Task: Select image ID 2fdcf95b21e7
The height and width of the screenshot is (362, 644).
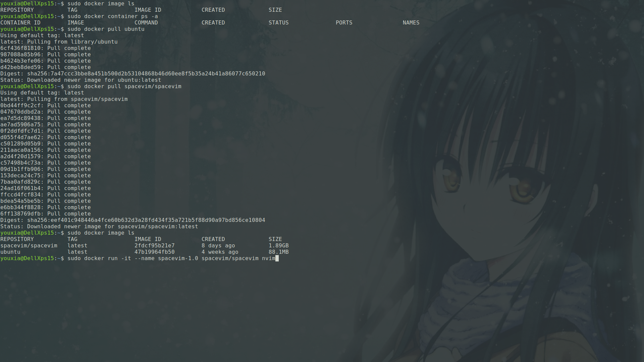Action: click(x=155, y=246)
